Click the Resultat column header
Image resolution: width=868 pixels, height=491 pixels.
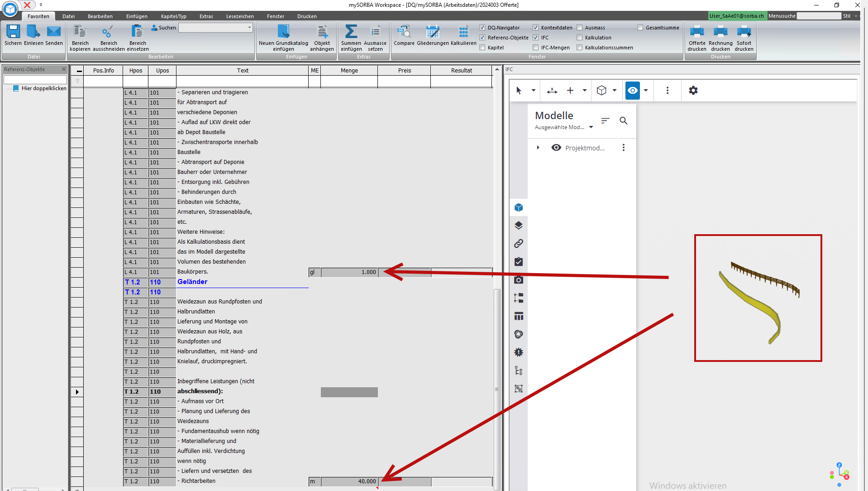point(462,71)
